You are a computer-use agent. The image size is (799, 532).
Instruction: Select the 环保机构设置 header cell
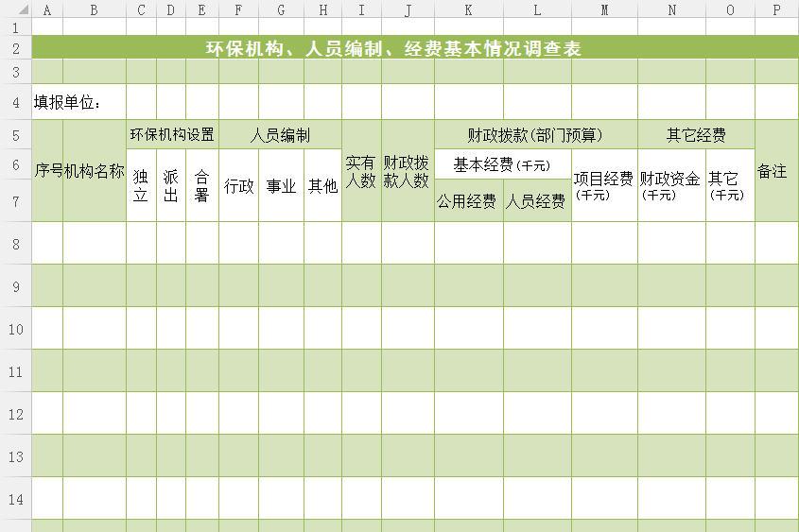[172, 135]
